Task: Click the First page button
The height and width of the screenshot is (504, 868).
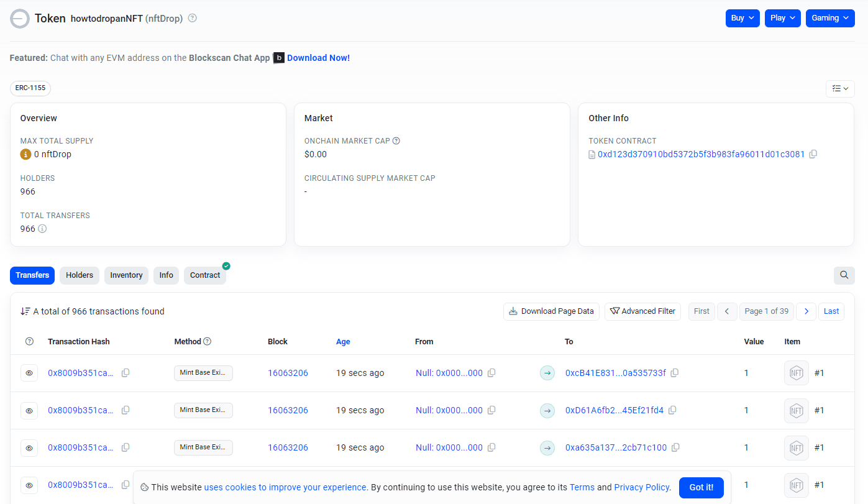Action: coord(701,311)
